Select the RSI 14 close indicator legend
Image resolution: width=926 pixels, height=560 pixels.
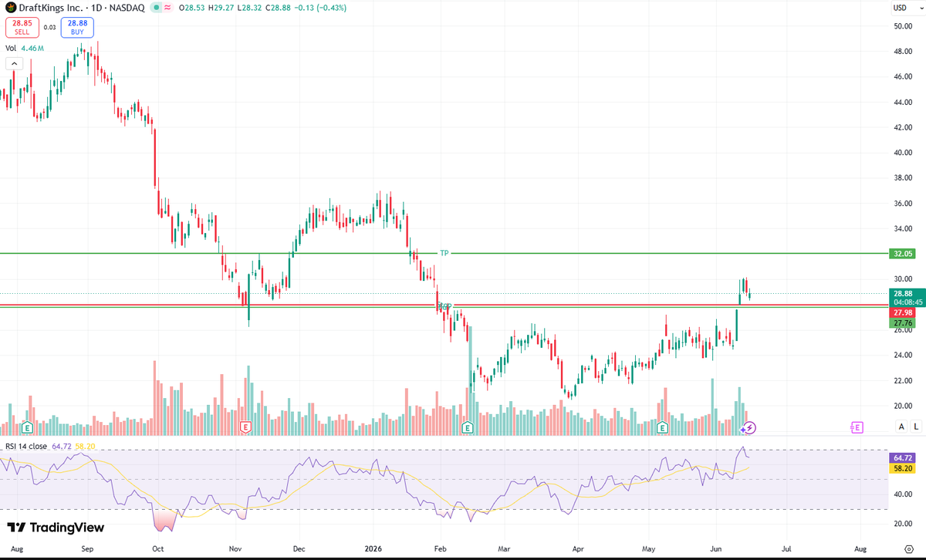[26, 446]
